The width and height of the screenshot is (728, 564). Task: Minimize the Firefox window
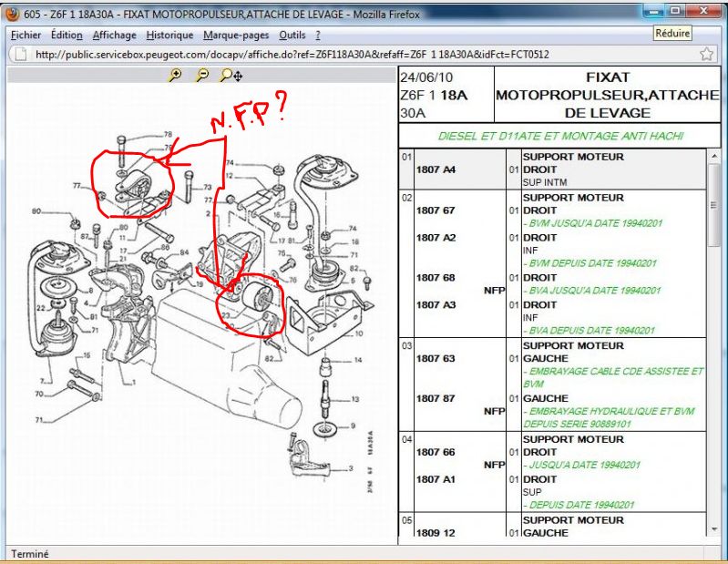(653, 11)
